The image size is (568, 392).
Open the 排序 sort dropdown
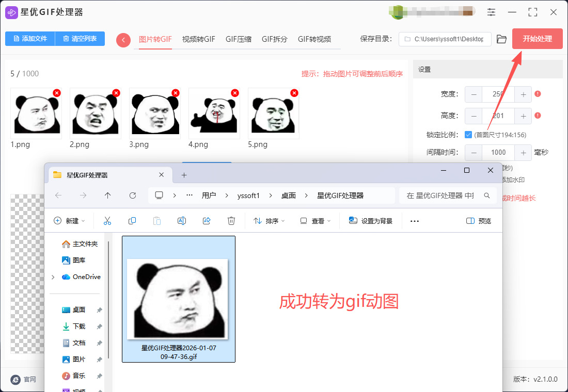269,221
